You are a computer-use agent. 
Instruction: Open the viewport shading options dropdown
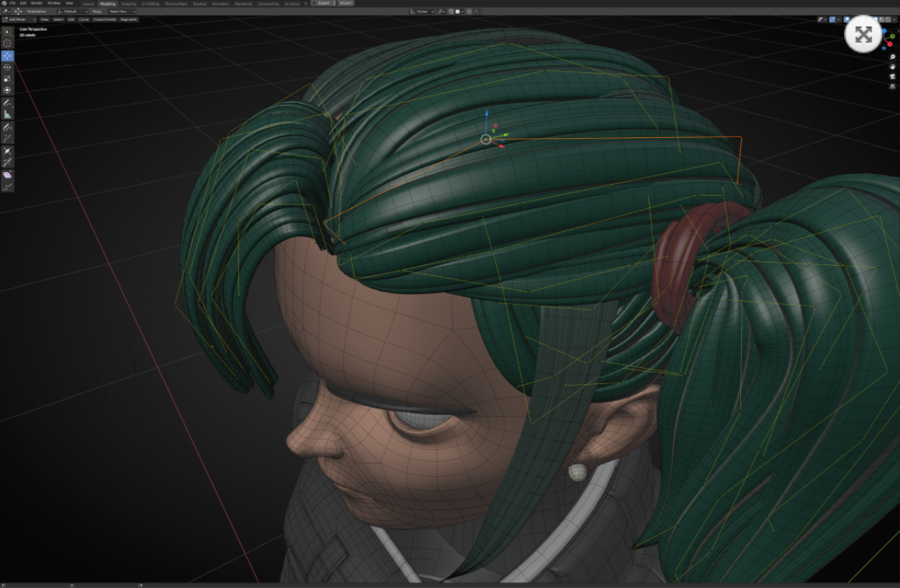click(x=894, y=19)
